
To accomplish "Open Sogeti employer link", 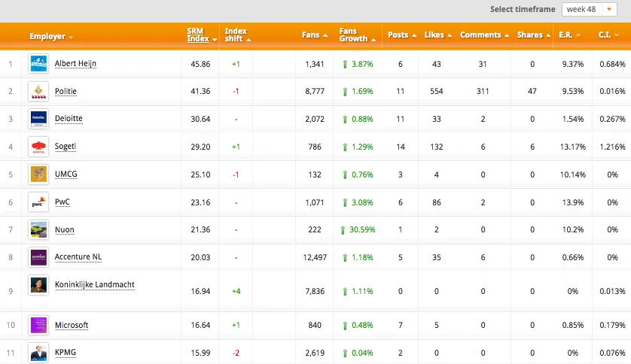I will pyautogui.click(x=66, y=146).
